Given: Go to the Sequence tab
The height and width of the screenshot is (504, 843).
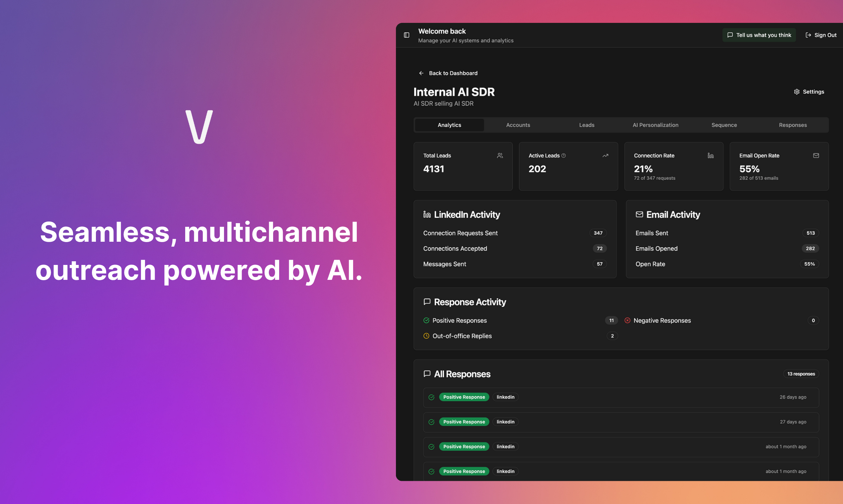Looking at the screenshot, I should [x=724, y=125].
